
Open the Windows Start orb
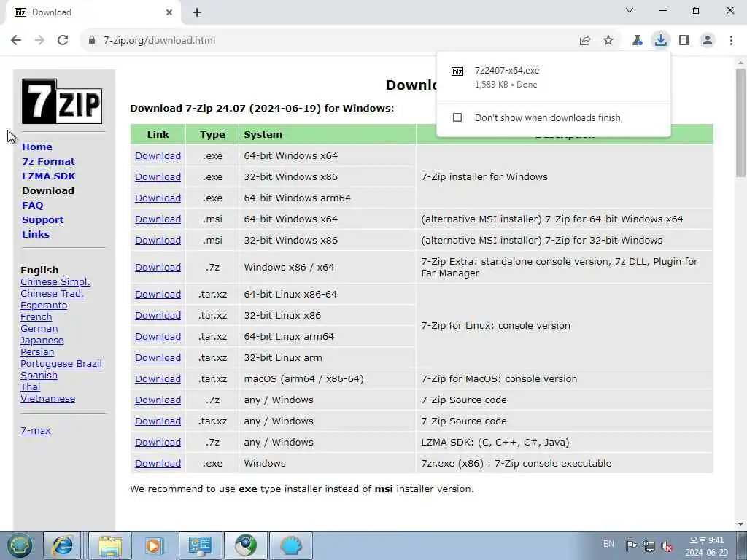click(19, 545)
